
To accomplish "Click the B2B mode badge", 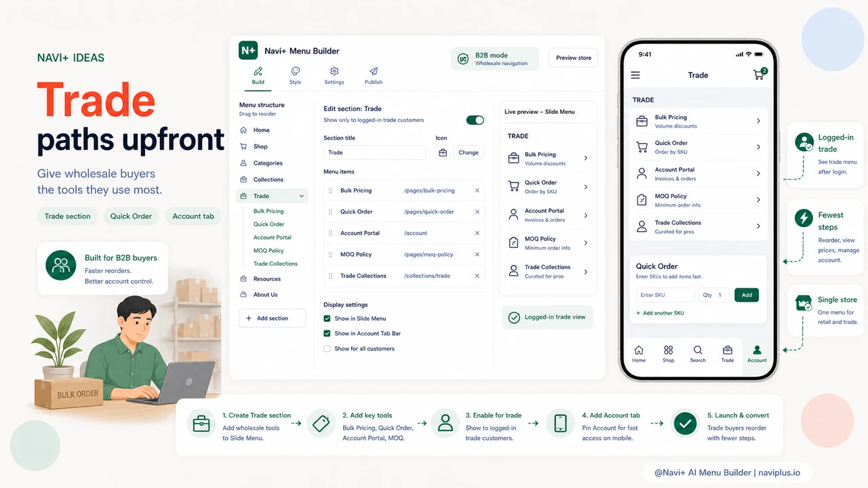I will (x=494, y=58).
